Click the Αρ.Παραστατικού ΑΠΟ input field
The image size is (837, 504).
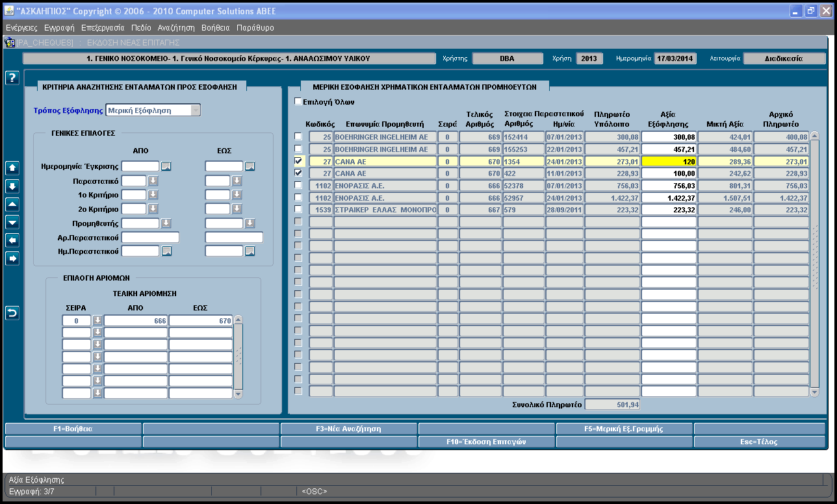click(150, 237)
